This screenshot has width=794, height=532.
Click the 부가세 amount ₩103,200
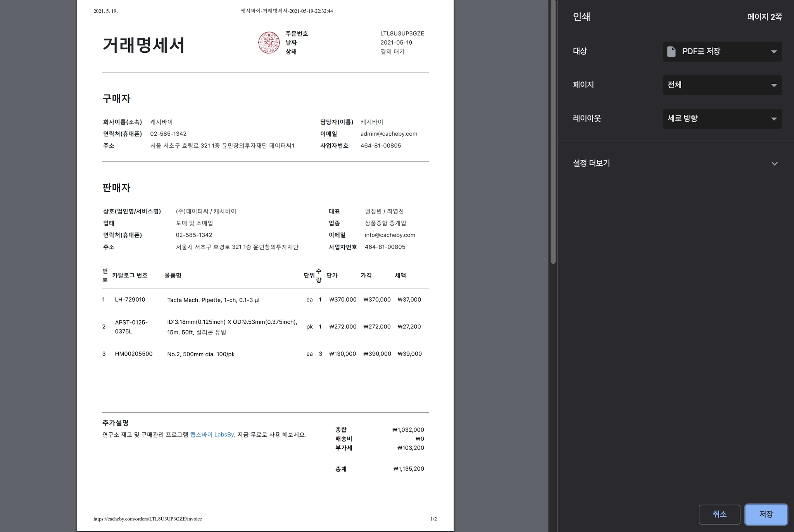(x=411, y=448)
